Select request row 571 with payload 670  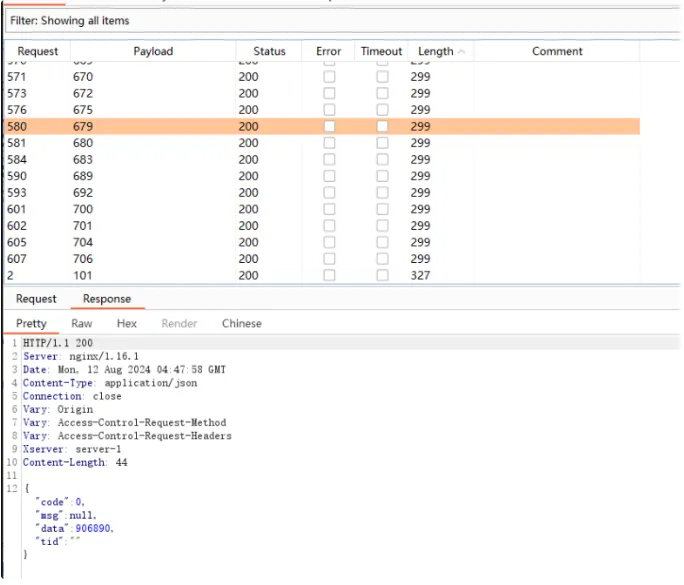click(322, 77)
